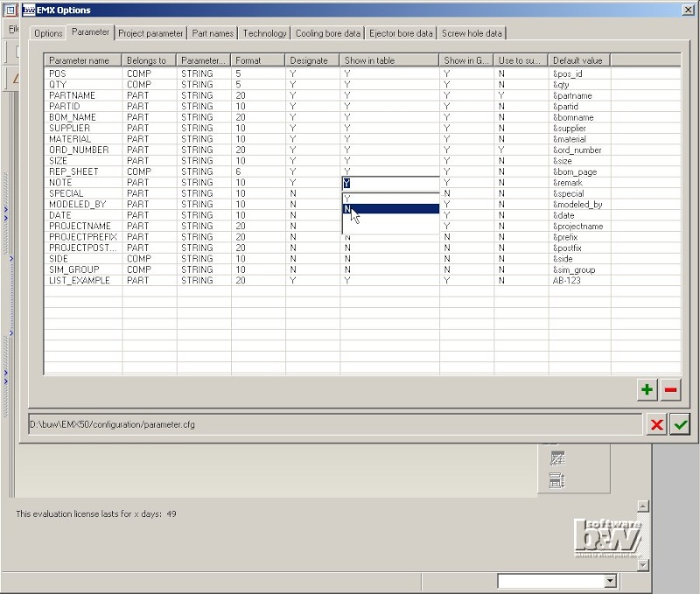Select the MODELED_BY parameter name cell
Image resolution: width=700 pixels, height=594 pixels.
pos(83,205)
